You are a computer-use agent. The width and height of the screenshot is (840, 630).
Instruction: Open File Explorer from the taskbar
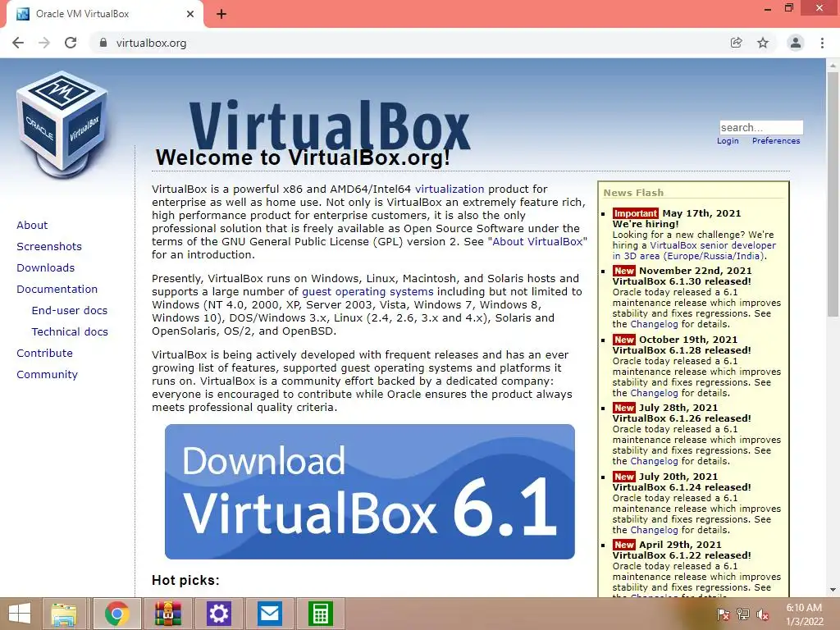coord(64,614)
